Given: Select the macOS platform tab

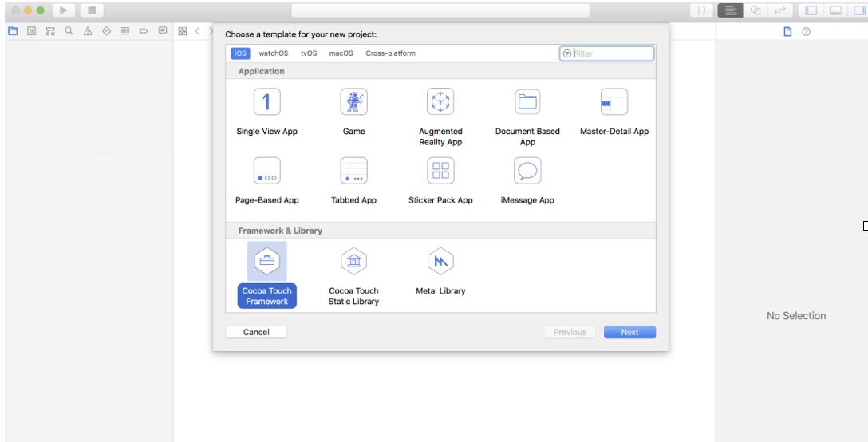Looking at the screenshot, I should (341, 53).
